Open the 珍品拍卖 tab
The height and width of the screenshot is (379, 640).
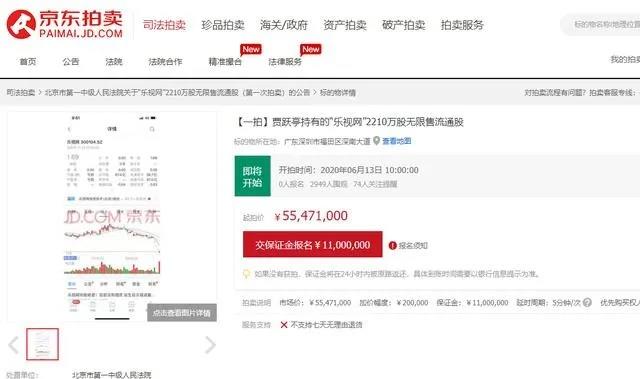tap(223, 25)
